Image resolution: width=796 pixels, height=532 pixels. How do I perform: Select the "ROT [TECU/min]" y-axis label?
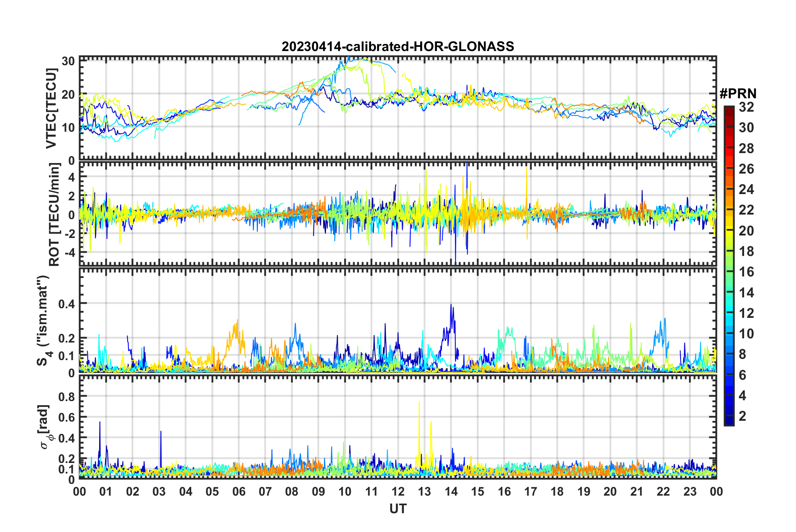click(54, 215)
